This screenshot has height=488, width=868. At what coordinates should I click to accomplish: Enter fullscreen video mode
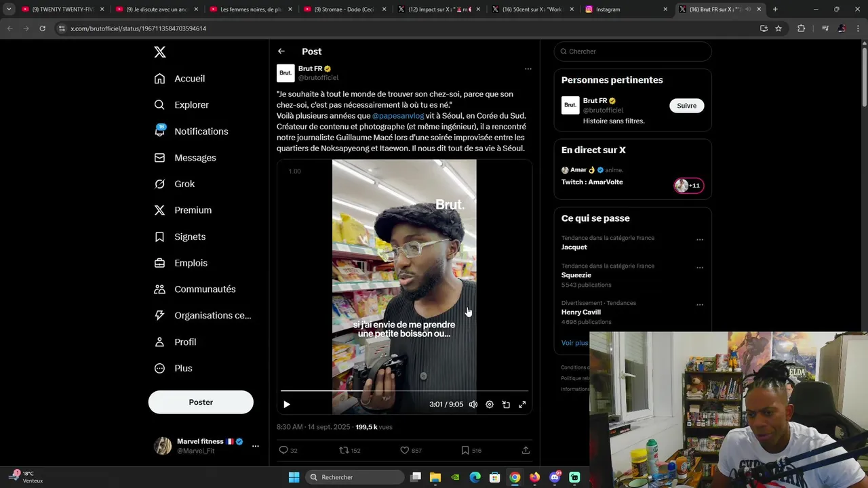point(522,405)
